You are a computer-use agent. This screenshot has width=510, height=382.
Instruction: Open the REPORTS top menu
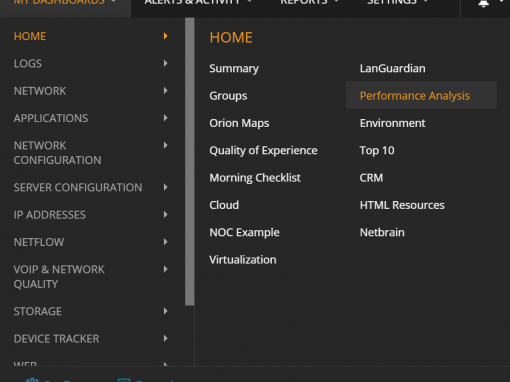point(304,3)
